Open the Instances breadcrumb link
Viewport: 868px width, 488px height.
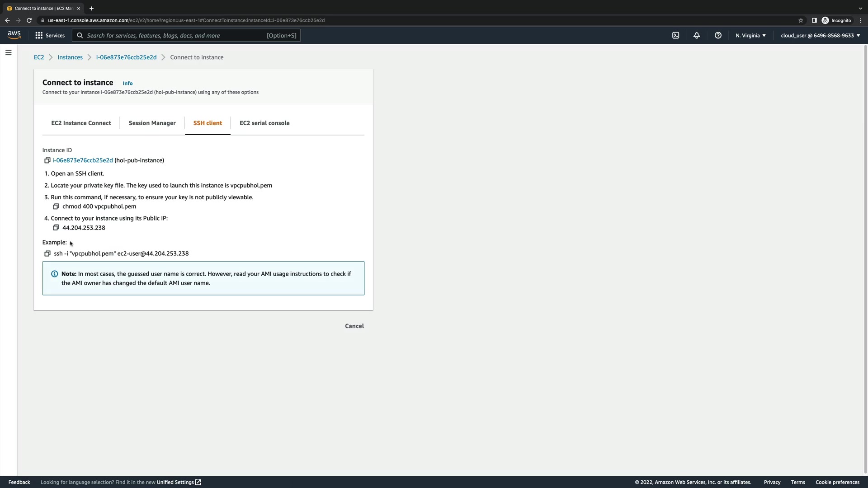[x=70, y=57]
